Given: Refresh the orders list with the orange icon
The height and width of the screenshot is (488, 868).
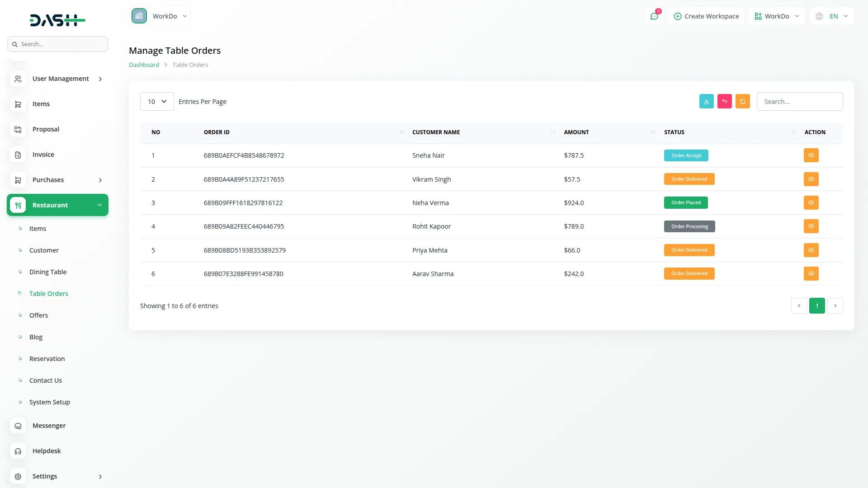Looking at the screenshot, I should (742, 101).
